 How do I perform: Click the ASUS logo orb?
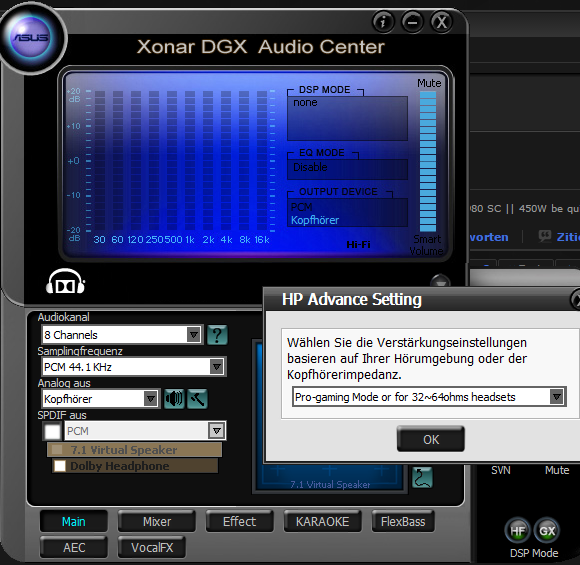click(31, 38)
